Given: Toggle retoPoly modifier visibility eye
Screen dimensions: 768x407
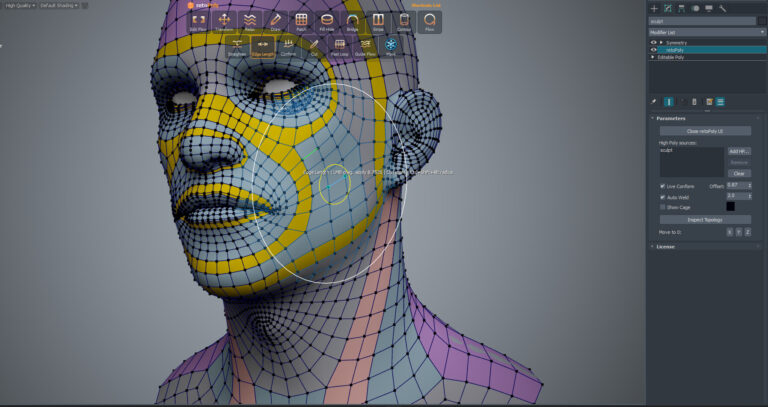Looking at the screenshot, I should pos(653,50).
